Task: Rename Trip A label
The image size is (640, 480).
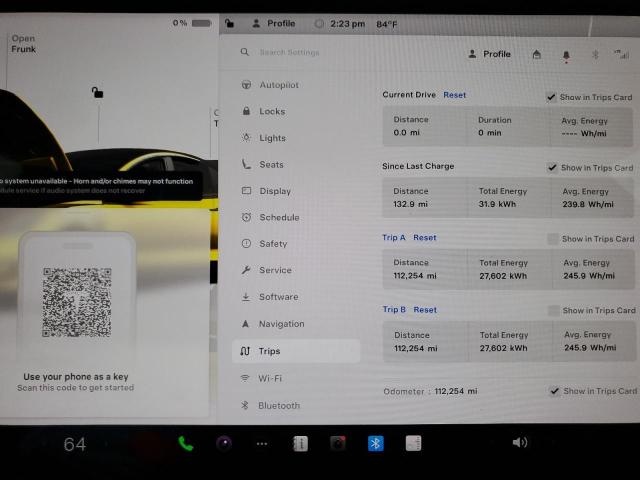Action: (x=393, y=237)
